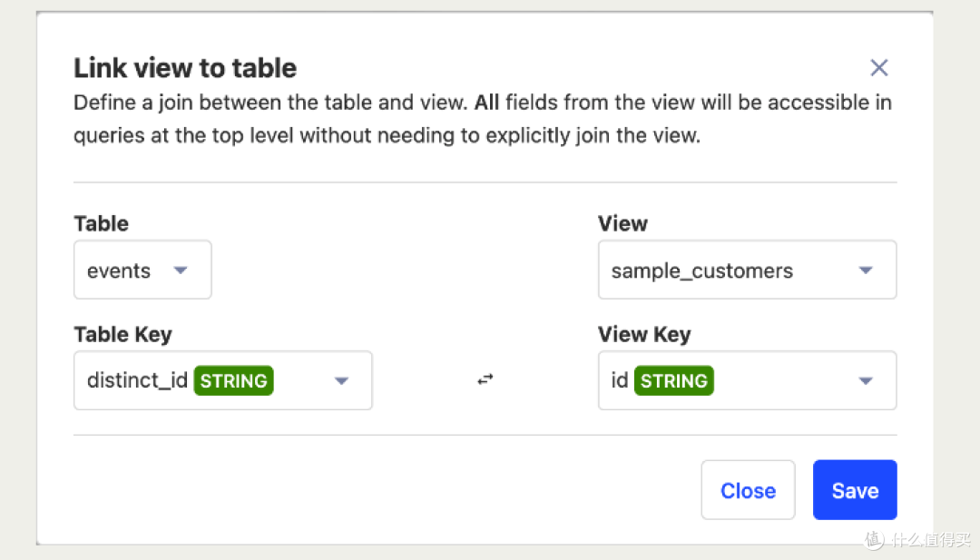The image size is (980, 560).
Task: Click the 'View' label above sample_customers
Action: click(x=622, y=223)
